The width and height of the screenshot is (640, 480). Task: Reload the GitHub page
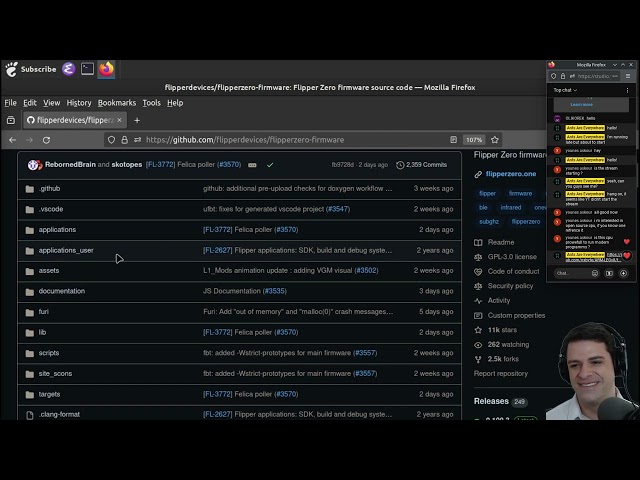pos(46,140)
